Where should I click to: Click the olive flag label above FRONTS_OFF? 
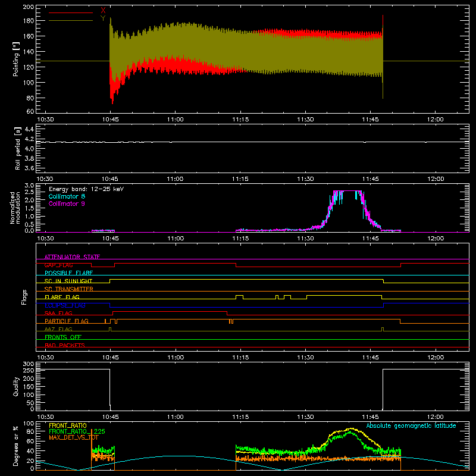click(58, 329)
